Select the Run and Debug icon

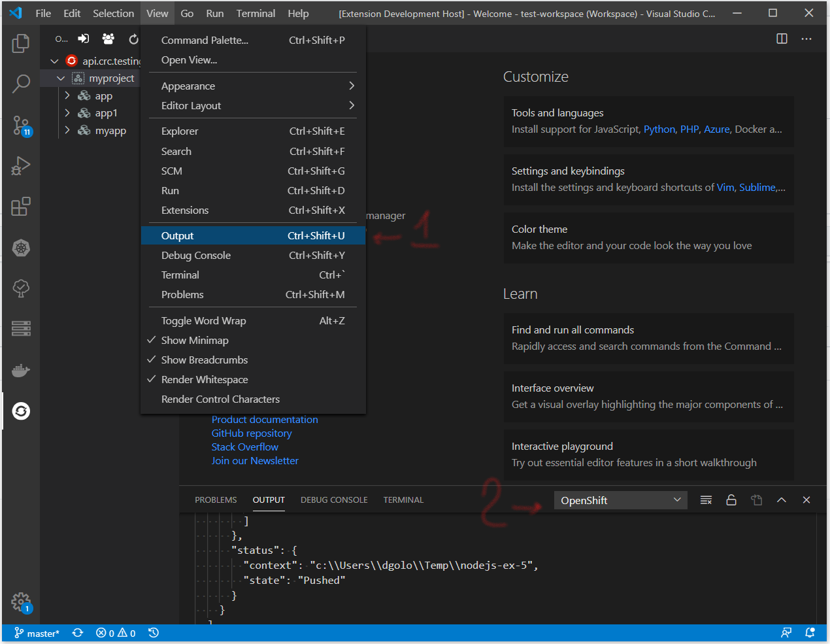(x=20, y=165)
